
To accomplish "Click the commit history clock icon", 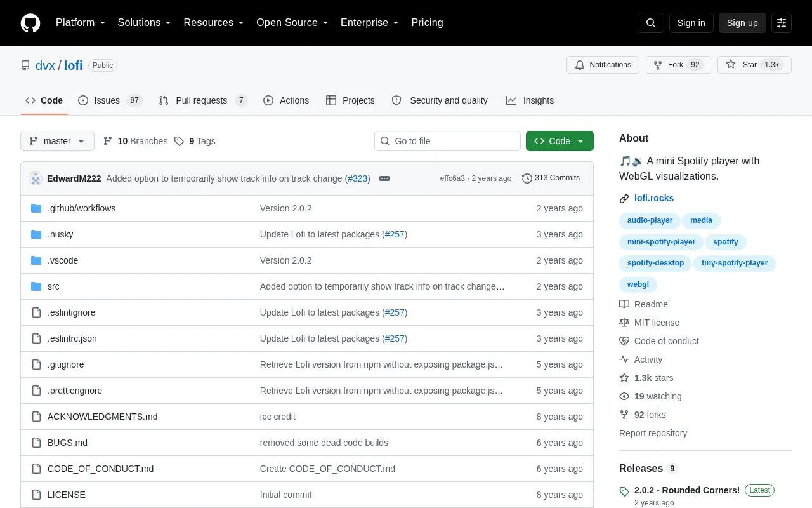I will 527,178.
